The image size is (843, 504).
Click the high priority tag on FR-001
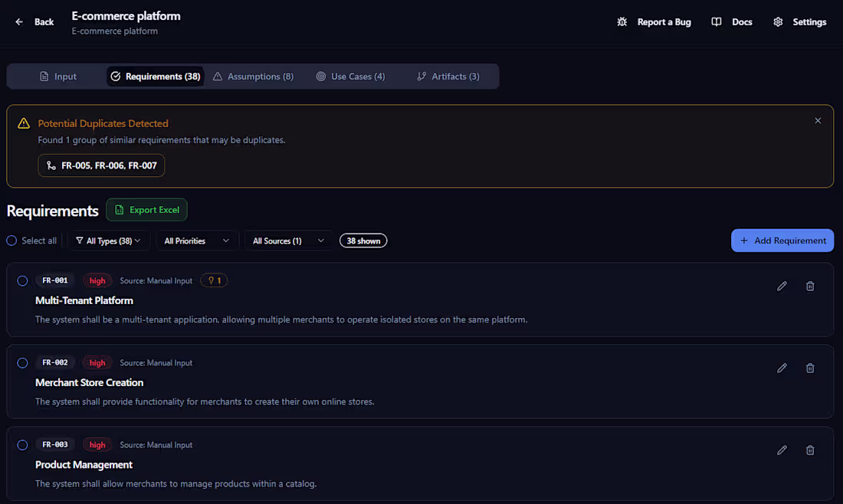tap(97, 280)
